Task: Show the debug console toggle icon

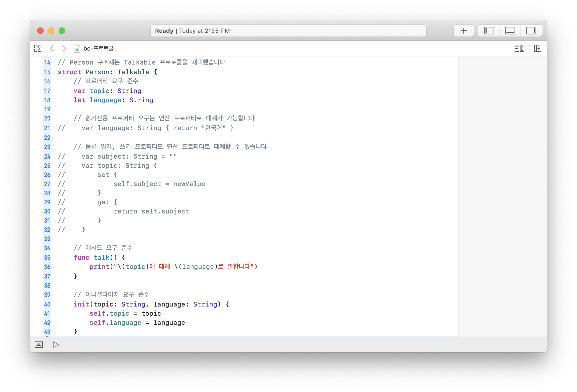Action: coord(39,345)
